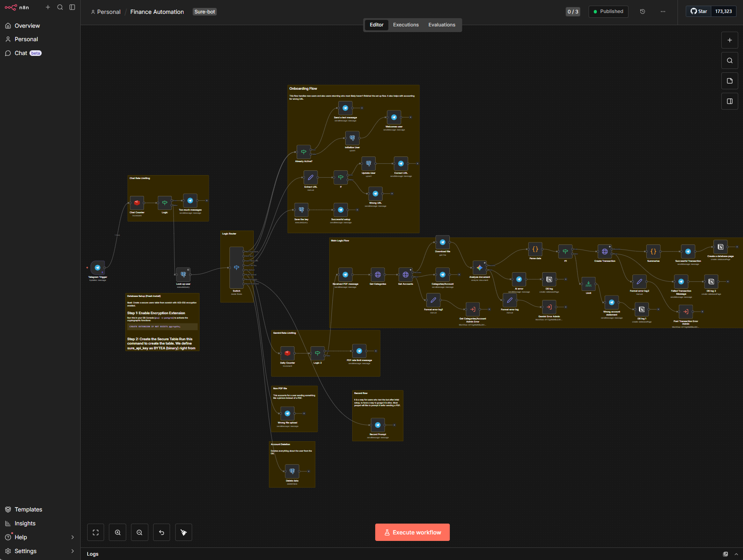Switch to the Evaluations tab

pyautogui.click(x=442, y=25)
